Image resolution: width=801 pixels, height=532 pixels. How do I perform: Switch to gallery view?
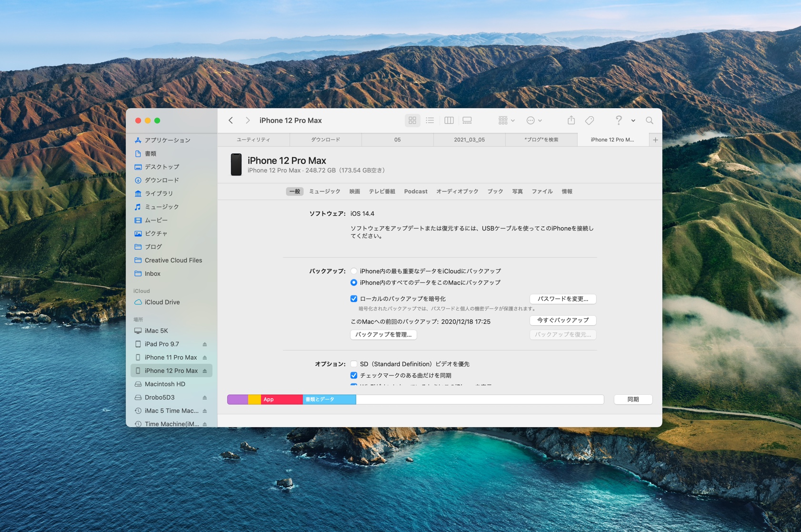point(467,120)
